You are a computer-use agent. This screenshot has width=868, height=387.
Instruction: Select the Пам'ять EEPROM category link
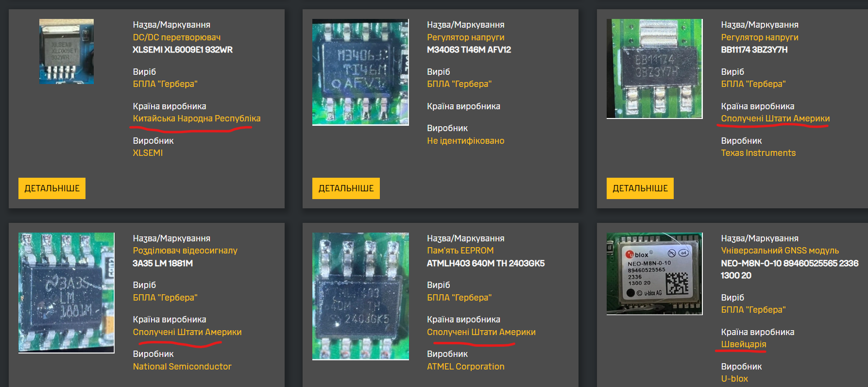click(460, 251)
